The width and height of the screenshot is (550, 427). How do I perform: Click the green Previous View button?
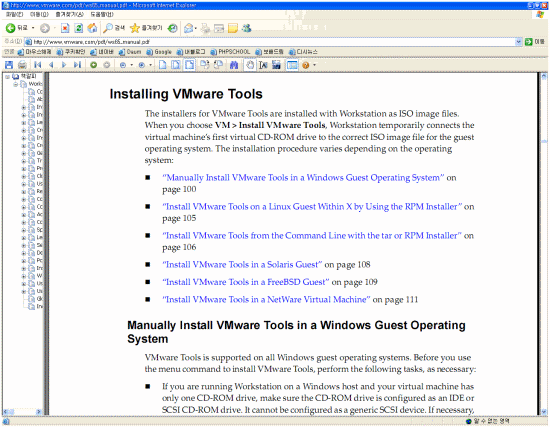[93, 65]
